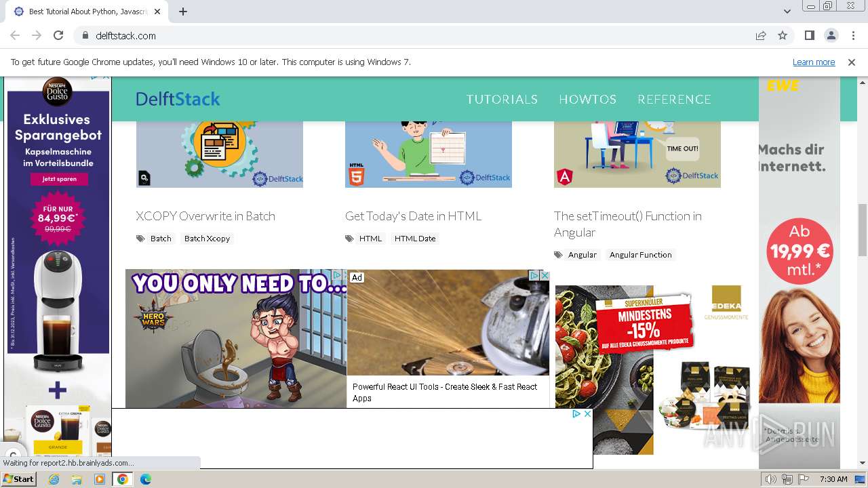
Task: Close the React UI Tools ad
Action: pyautogui.click(x=544, y=275)
